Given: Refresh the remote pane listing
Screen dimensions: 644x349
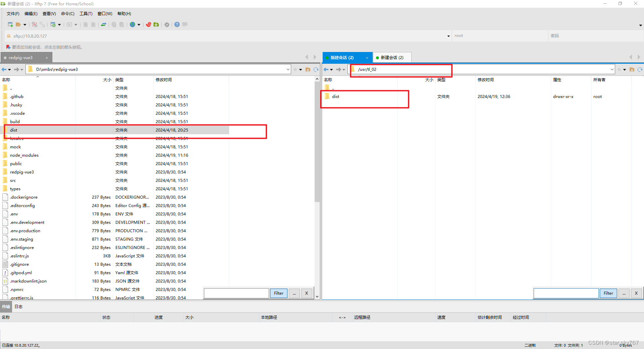Looking at the screenshot, I should (x=640, y=69).
